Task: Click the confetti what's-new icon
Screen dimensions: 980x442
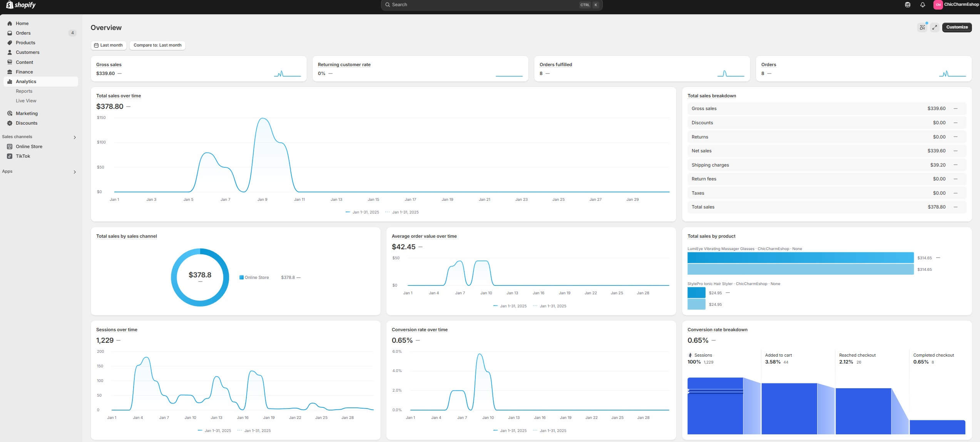Action: point(922,27)
